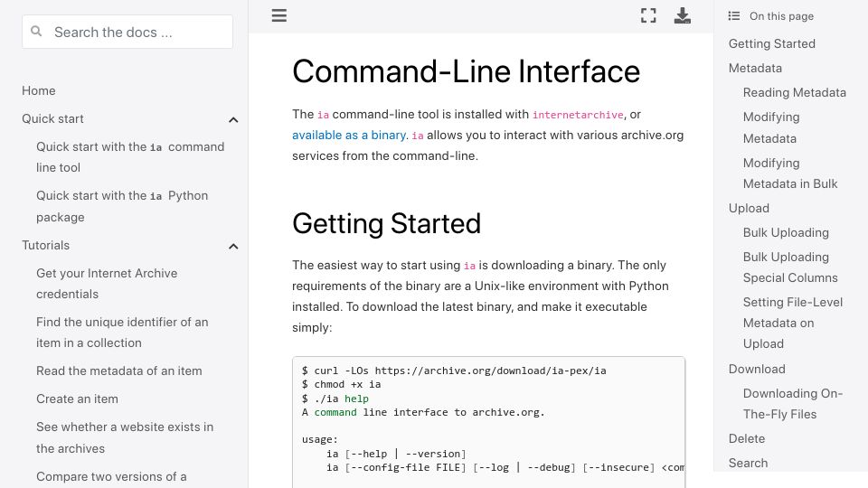The height and width of the screenshot is (488, 868).
Task: Open the Tutorials nav entry
Action: tap(46, 245)
